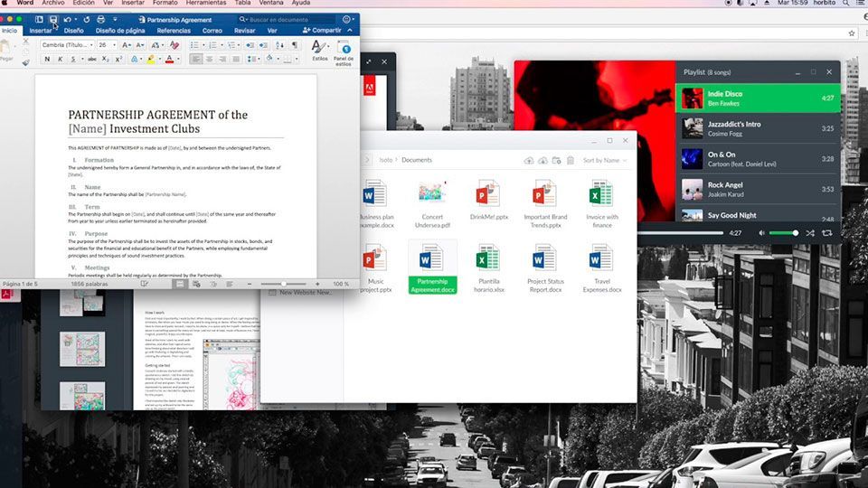Viewport: 868px width, 488px height.
Task: Open the Referencias ribbon tab
Action: pos(174,31)
